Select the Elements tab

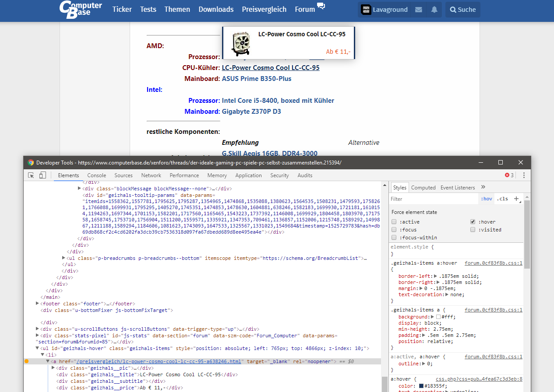pos(68,175)
